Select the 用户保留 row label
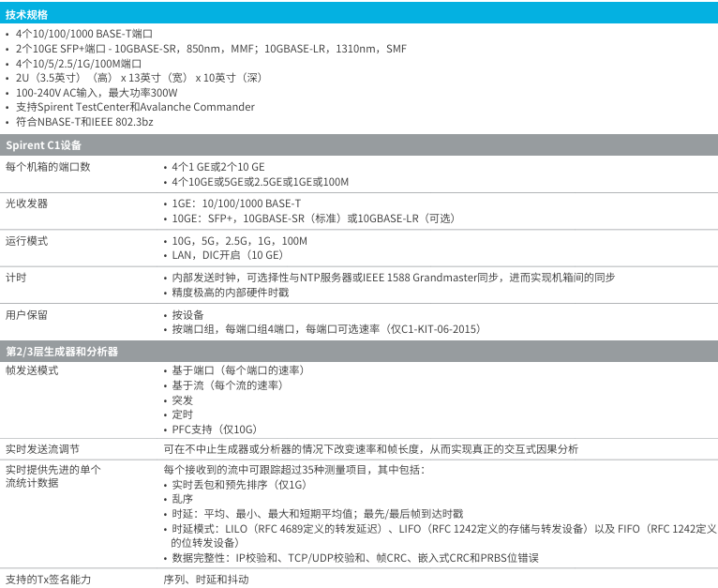718x588 pixels. [x=26, y=315]
